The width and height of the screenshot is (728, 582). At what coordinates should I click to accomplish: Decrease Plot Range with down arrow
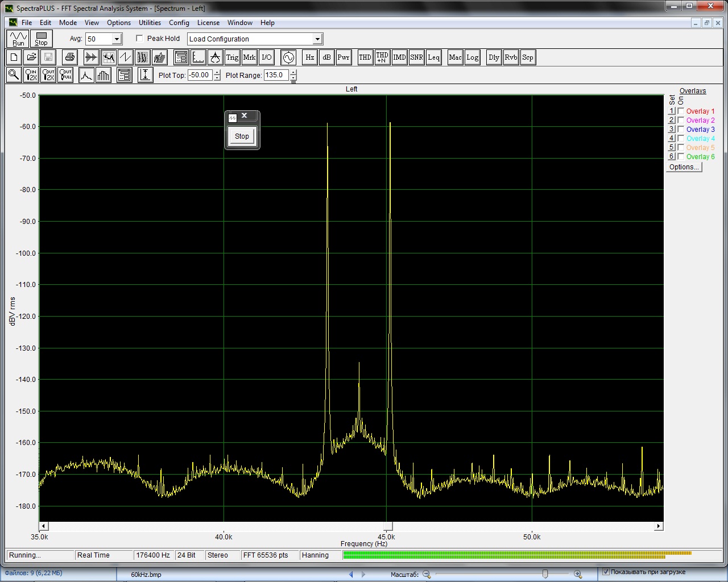click(293, 78)
